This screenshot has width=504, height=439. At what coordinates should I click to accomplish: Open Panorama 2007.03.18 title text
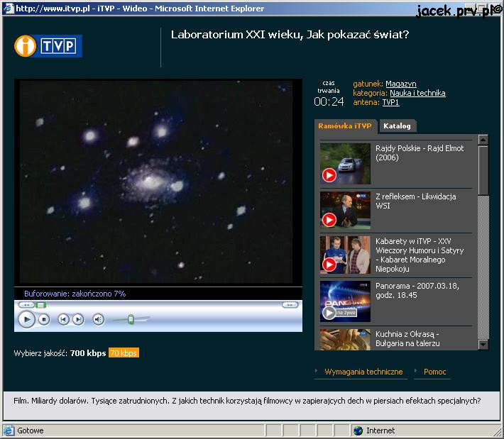[x=417, y=290]
